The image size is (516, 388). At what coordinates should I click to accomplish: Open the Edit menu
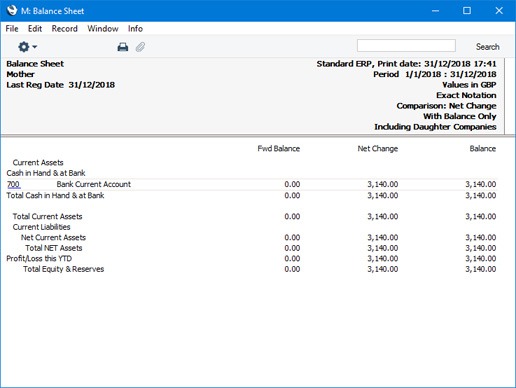tap(35, 29)
